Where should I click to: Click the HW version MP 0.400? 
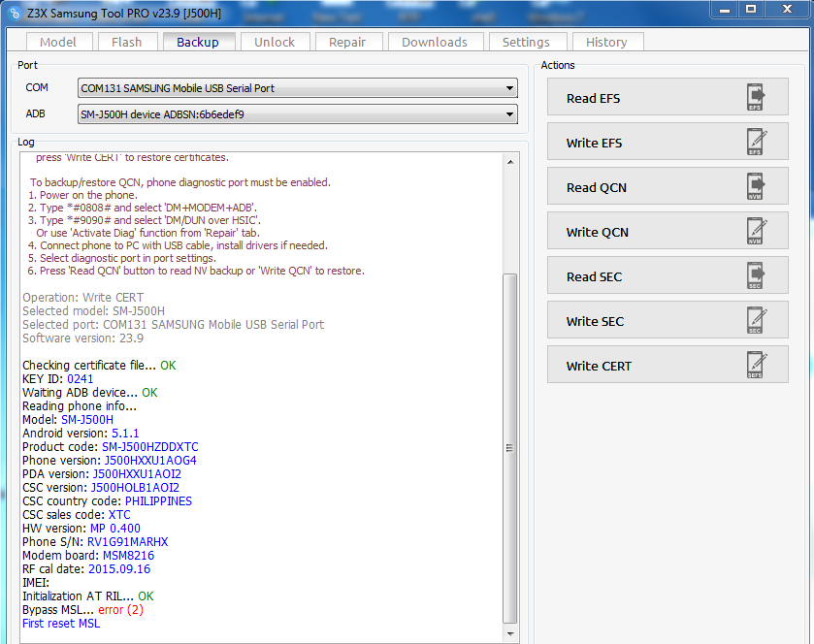coord(115,529)
